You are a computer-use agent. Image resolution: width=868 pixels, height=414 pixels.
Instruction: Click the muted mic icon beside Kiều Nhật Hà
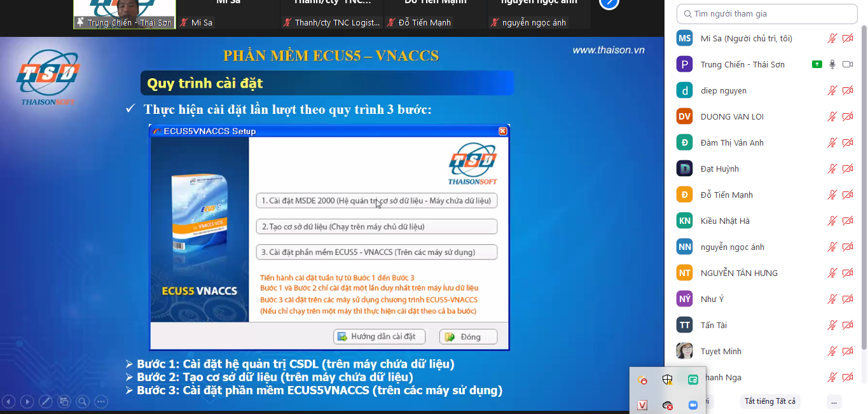point(832,221)
